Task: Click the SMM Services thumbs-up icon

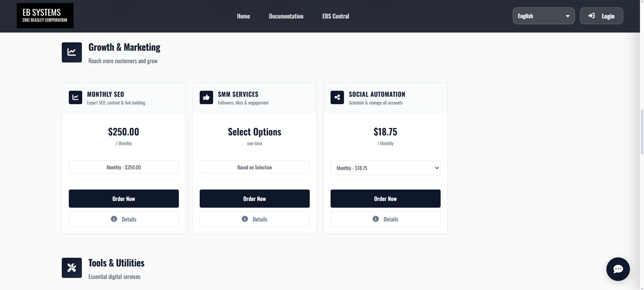Action: (x=206, y=97)
